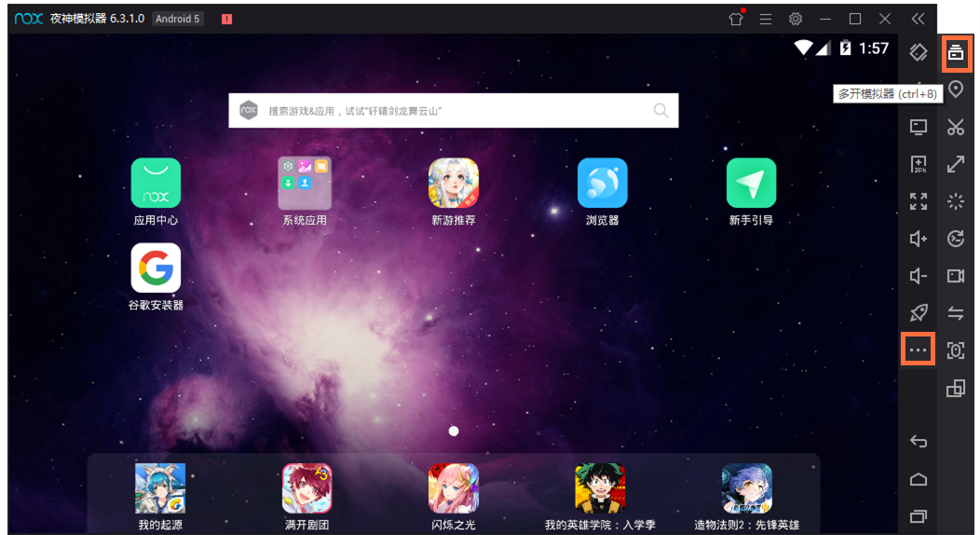Click the battery icon in status bar
The width and height of the screenshot is (980, 535).
point(845,48)
